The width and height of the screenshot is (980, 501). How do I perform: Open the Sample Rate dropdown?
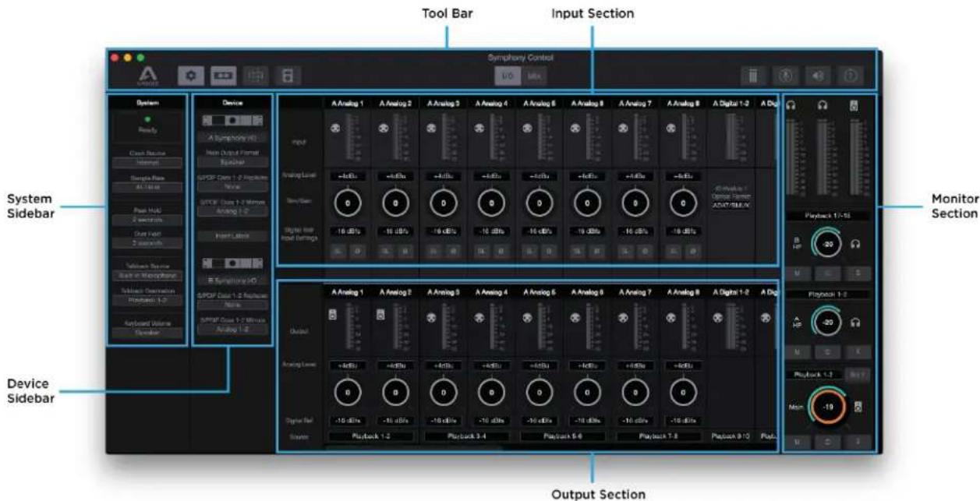pyautogui.click(x=147, y=189)
